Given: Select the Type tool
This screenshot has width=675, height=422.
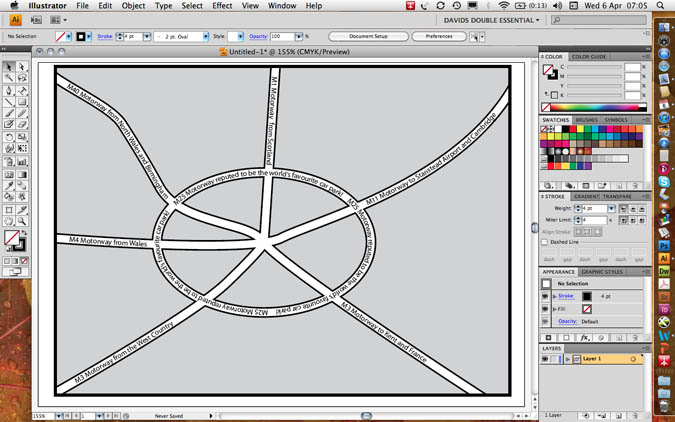Looking at the screenshot, I should click(x=22, y=90).
